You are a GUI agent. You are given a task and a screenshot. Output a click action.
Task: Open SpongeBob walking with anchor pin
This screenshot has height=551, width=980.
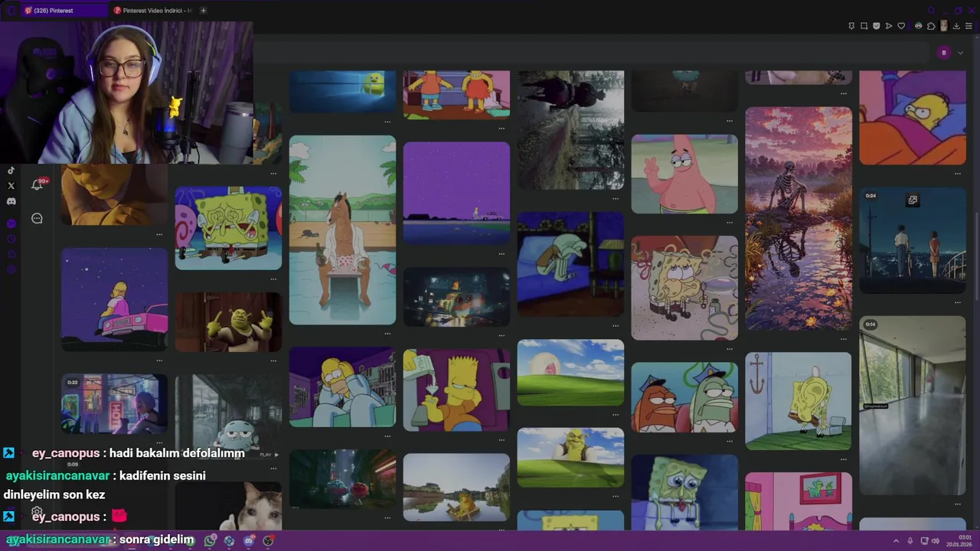(799, 401)
